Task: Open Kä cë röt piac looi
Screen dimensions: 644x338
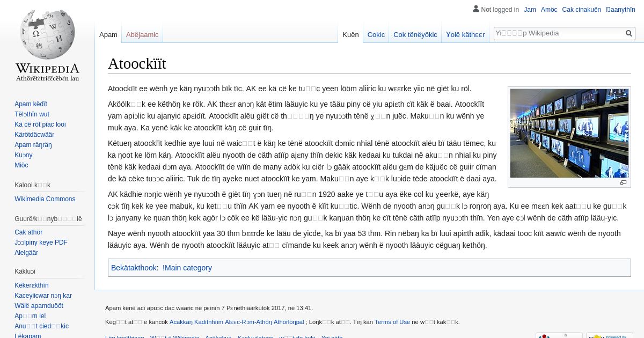Action: (40, 124)
